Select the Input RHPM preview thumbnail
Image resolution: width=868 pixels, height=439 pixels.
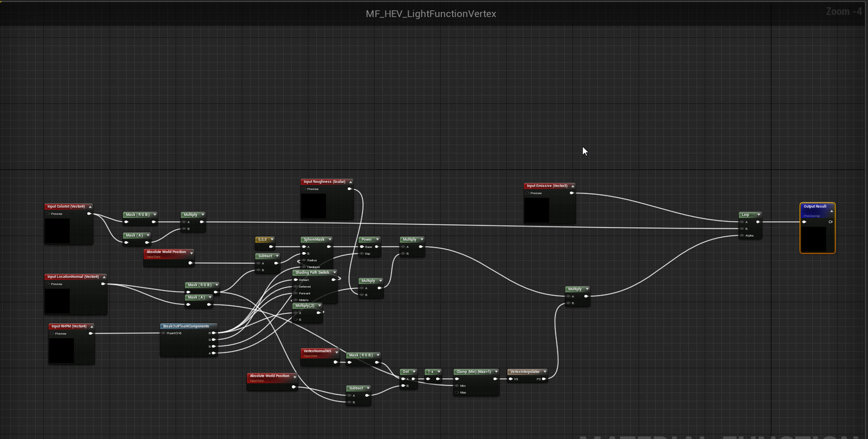click(61, 351)
